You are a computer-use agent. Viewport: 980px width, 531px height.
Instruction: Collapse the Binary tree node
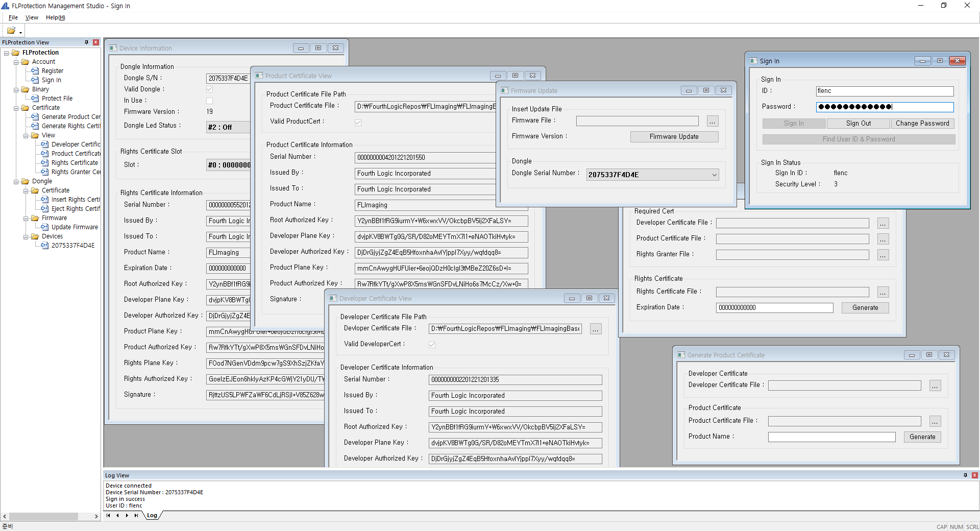[x=16, y=89]
